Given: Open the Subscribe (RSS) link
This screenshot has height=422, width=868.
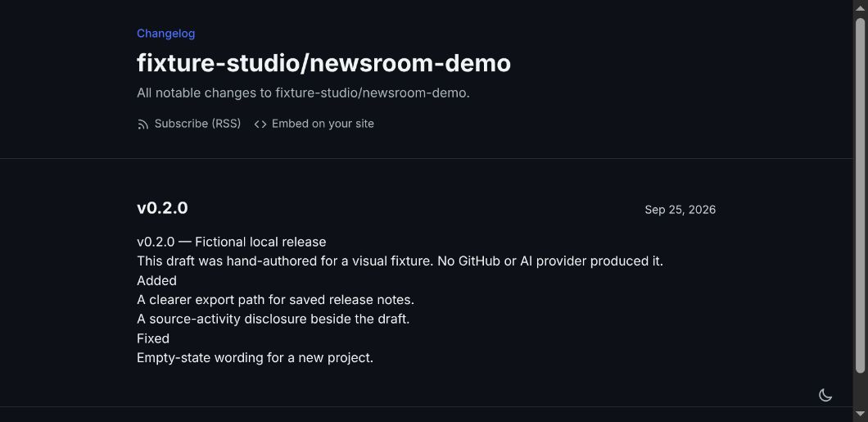Looking at the screenshot, I should (x=189, y=124).
